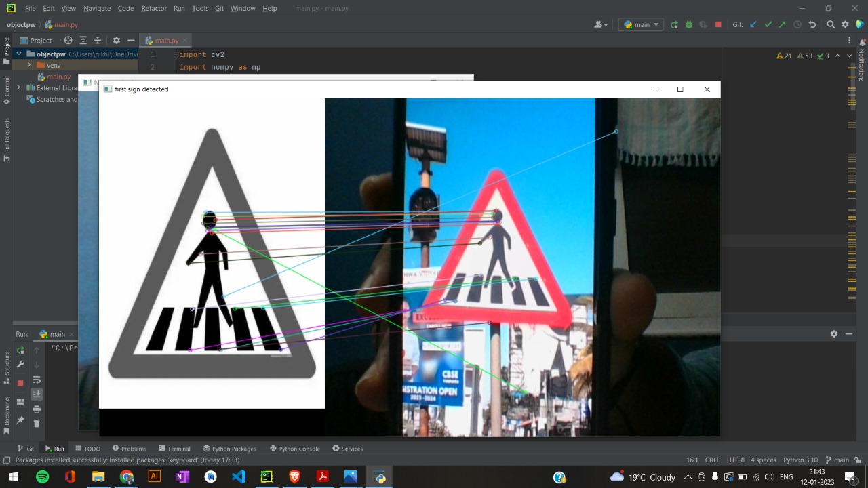The width and height of the screenshot is (868, 488).
Task: Open the main run configuration dropdown
Action: point(640,24)
